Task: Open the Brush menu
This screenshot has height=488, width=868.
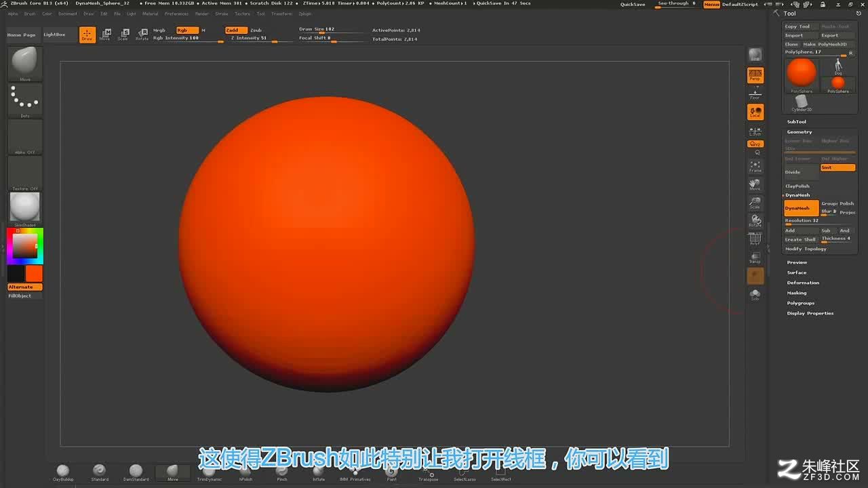Action: tap(30, 14)
